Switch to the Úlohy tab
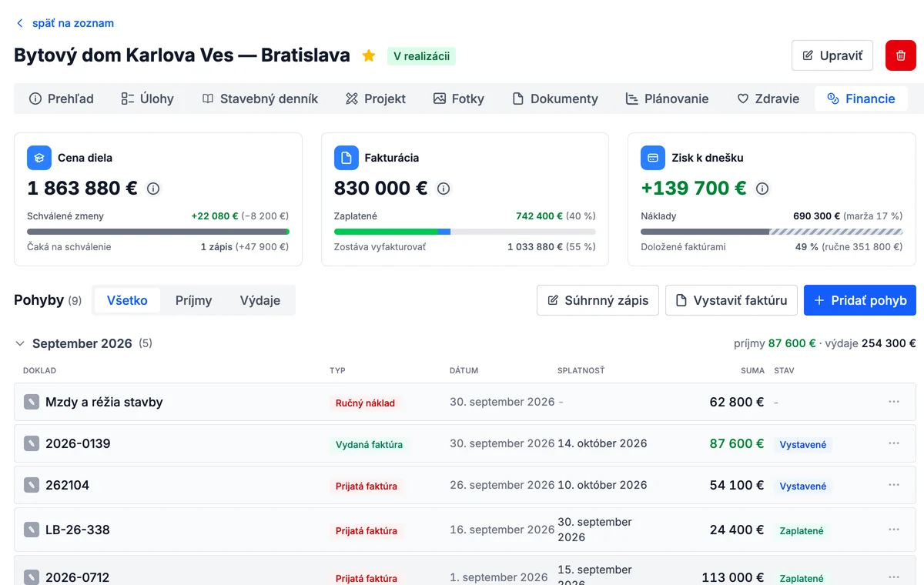 (x=147, y=99)
